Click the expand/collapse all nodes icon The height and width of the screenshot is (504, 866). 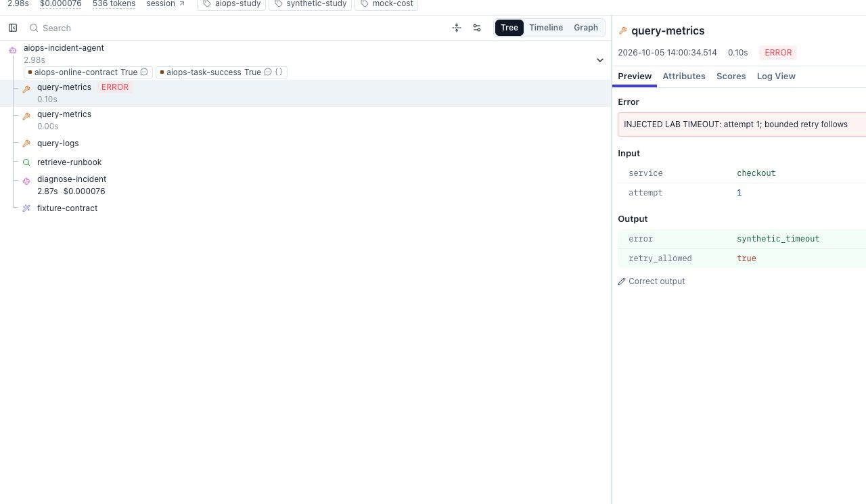457,28
